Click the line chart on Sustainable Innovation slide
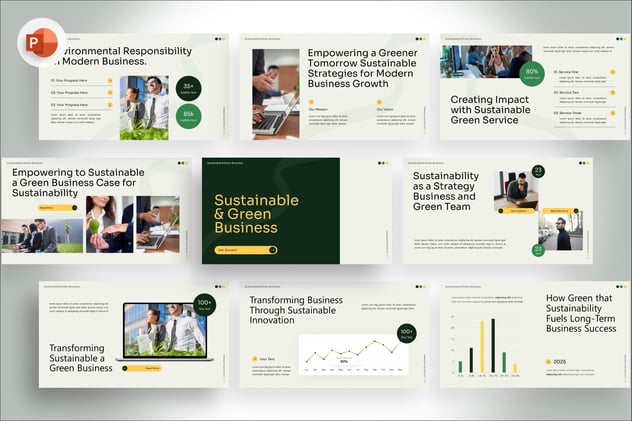The height and width of the screenshot is (421, 632). pyautogui.click(x=347, y=352)
